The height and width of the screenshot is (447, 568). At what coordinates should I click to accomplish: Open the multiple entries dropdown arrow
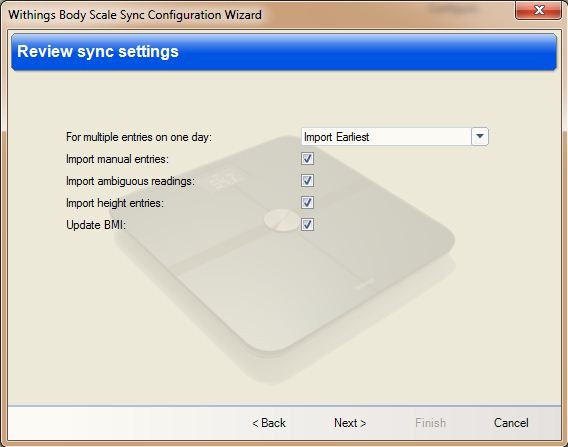click(x=480, y=137)
